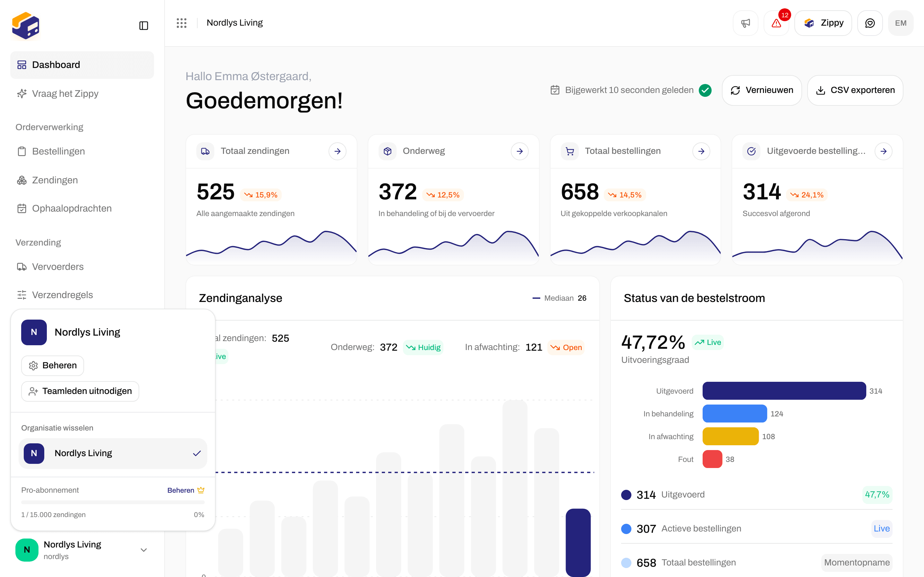This screenshot has width=924, height=577.
Task: Open the Uitgevoerde bestellingen arrow icon
Action: pyautogui.click(x=884, y=151)
